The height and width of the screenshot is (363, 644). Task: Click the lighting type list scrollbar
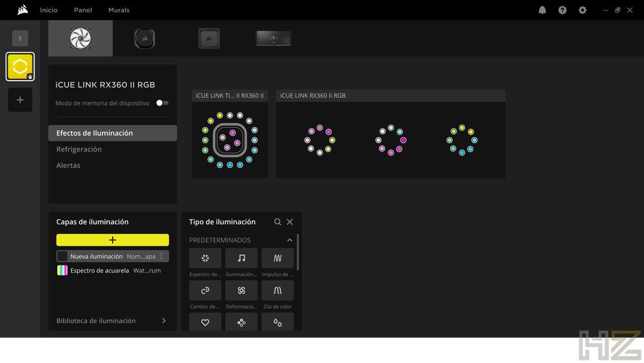coord(298,252)
